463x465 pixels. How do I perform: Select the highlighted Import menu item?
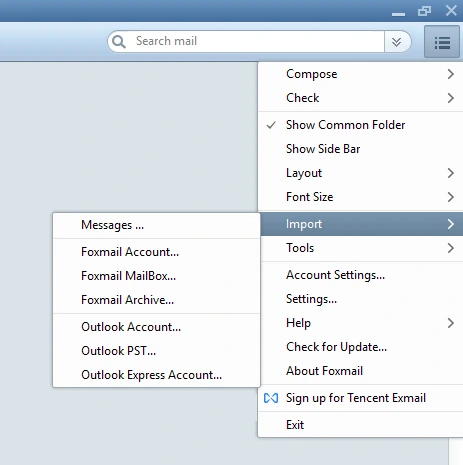pyautogui.click(x=362, y=224)
